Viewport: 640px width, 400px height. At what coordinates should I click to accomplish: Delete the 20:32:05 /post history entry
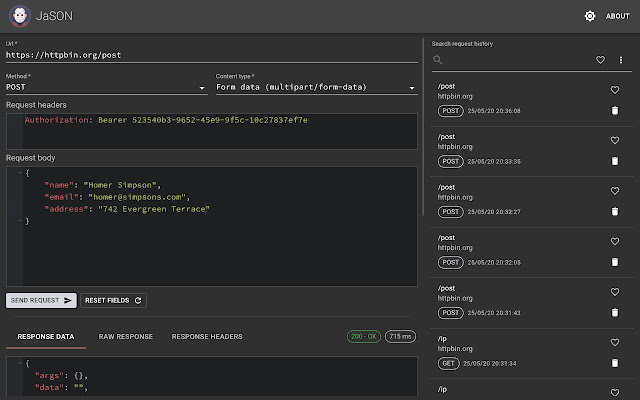tap(615, 262)
